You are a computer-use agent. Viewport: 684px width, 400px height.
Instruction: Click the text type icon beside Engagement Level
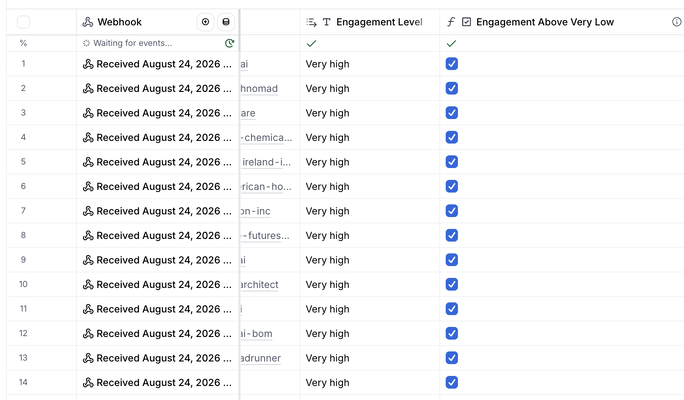pos(326,22)
